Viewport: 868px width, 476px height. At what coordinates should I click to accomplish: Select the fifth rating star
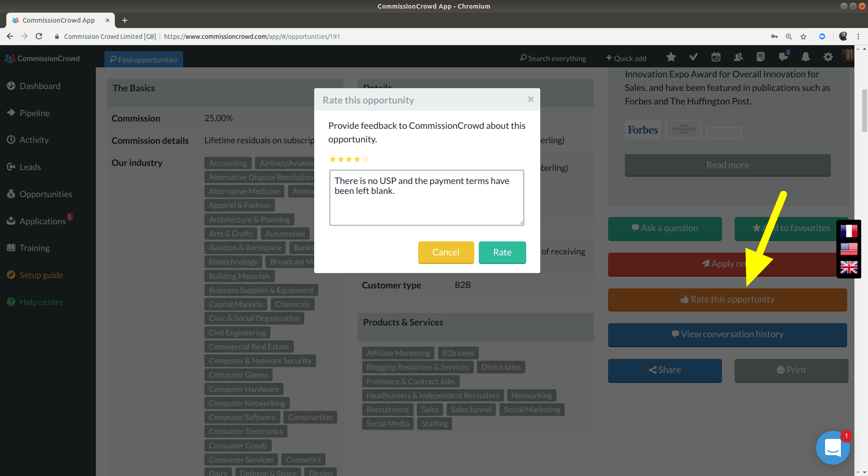point(365,159)
